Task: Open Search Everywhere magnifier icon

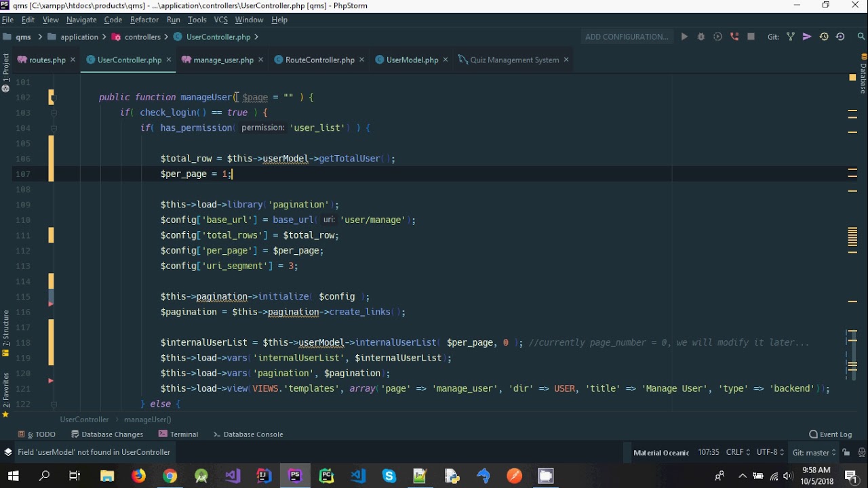Action: coord(862,37)
